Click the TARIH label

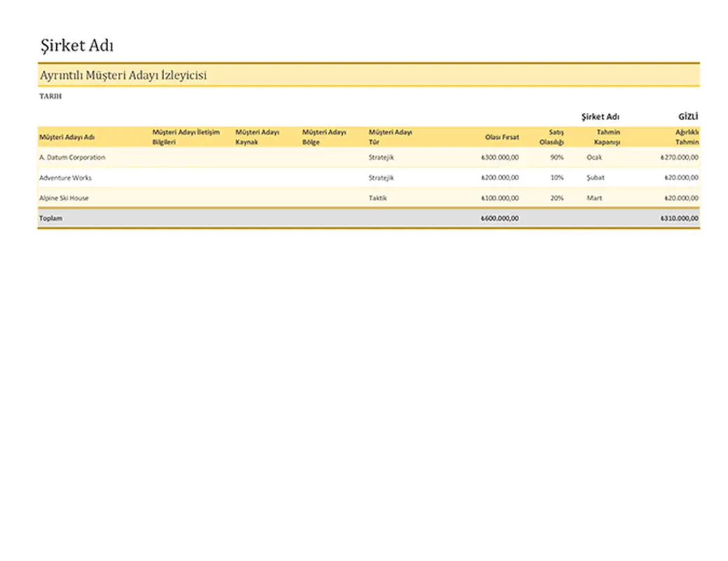point(50,96)
